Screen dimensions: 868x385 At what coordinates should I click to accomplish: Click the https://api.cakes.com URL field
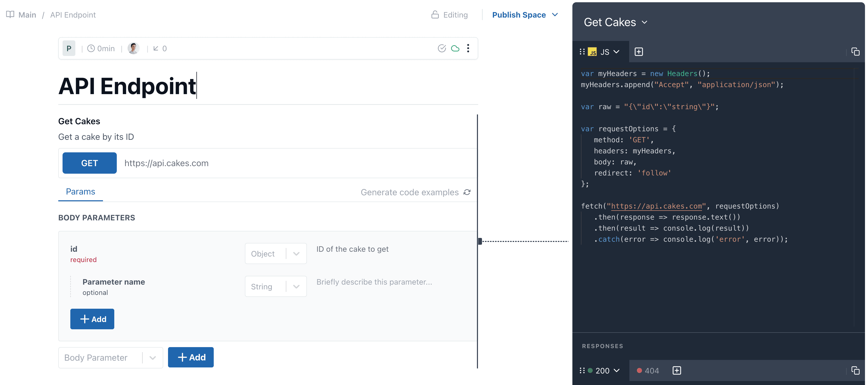(167, 163)
